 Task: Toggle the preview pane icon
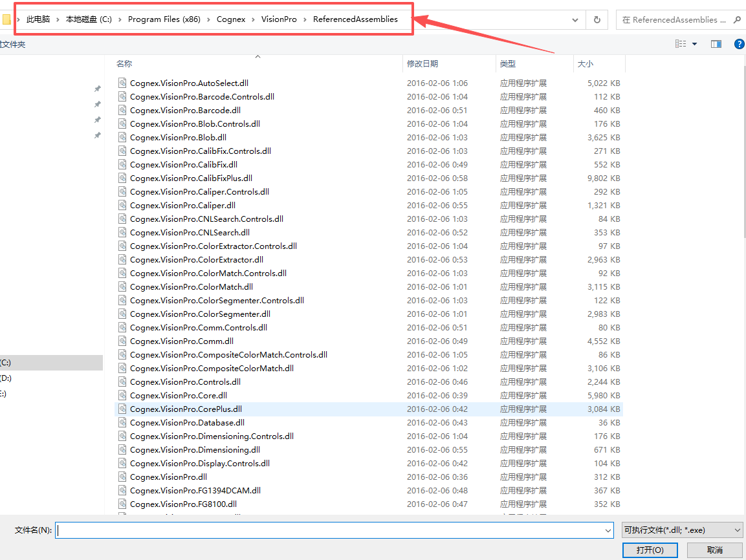click(x=716, y=44)
